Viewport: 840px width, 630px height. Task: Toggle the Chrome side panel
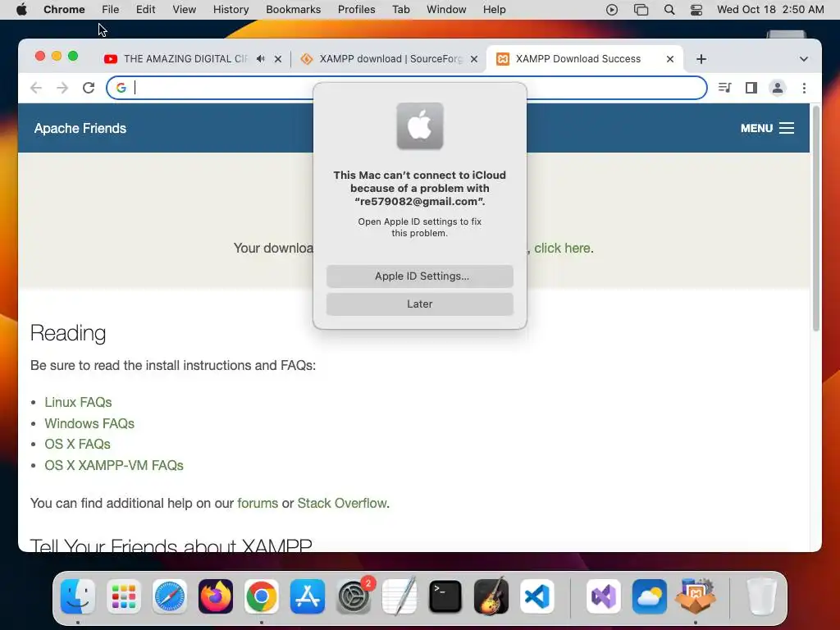751,88
